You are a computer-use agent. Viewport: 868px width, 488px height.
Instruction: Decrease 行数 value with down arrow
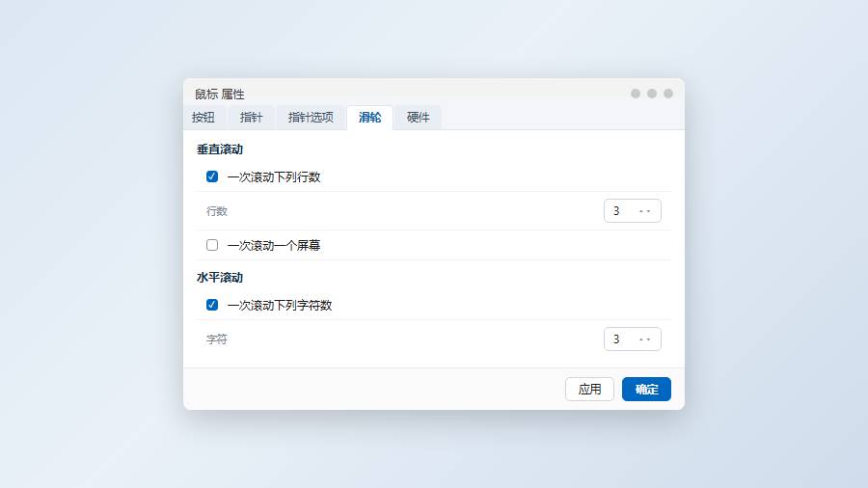pos(648,211)
